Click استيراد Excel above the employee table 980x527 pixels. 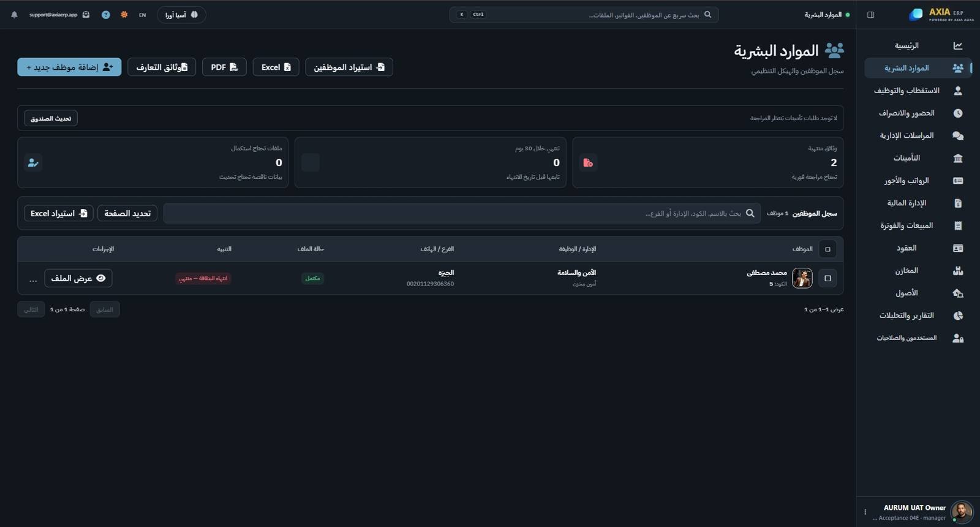click(x=59, y=213)
